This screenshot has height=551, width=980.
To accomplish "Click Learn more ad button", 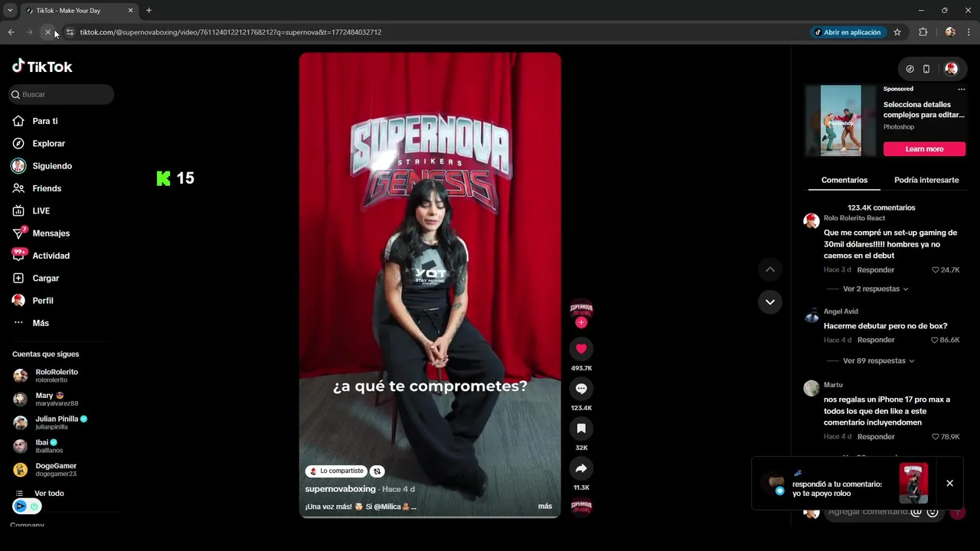I will tap(924, 149).
